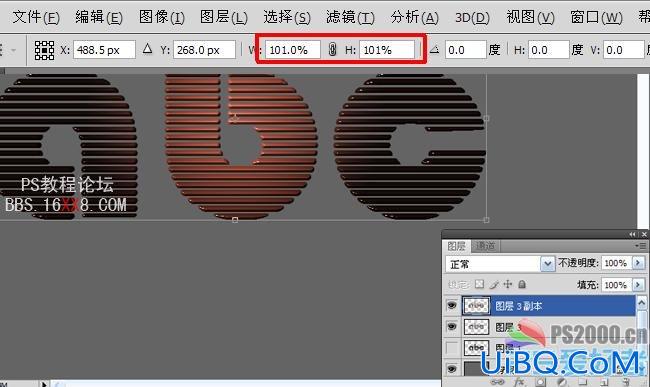Click the gray bottom layer thumbnail
Image resolution: width=650 pixels, height=387 pixels.
(x=476, y=368)
